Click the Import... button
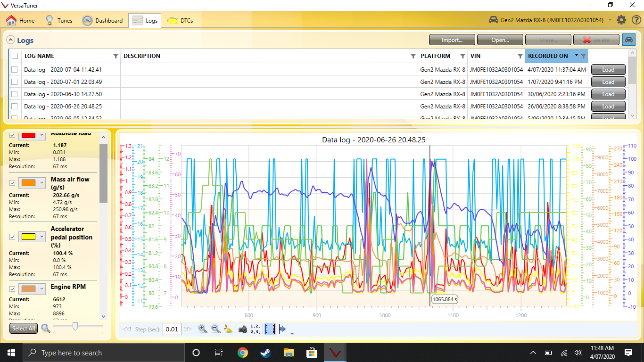The height and width of the screenshot is (362, 644). (452, 40)
